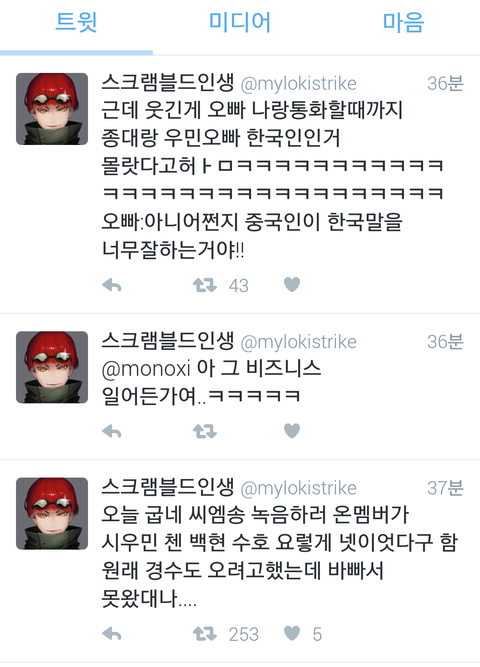This screenshot has height=667, width=480.
Task: Like the first tweet about 오빠 통화
Action: (x=292, y=285)
